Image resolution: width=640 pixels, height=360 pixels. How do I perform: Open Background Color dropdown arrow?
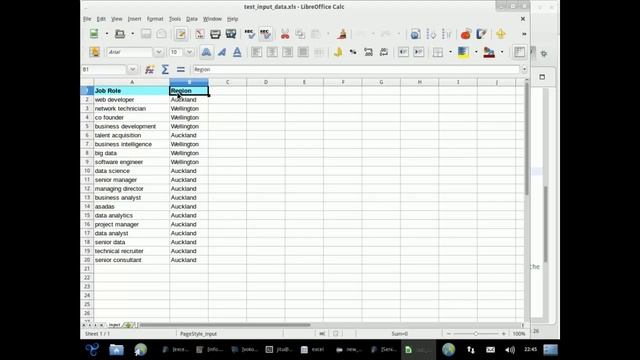[x=476, y=52]
